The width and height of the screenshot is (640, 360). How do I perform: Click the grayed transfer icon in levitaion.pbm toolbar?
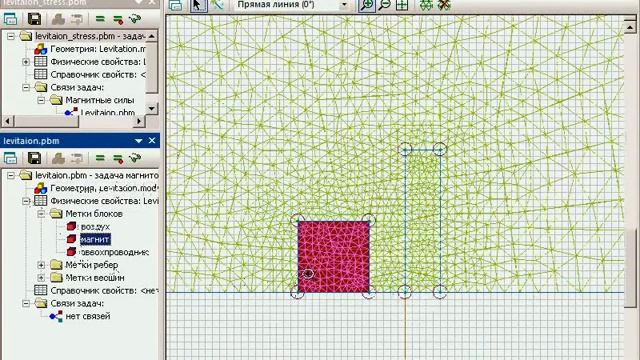77,158
